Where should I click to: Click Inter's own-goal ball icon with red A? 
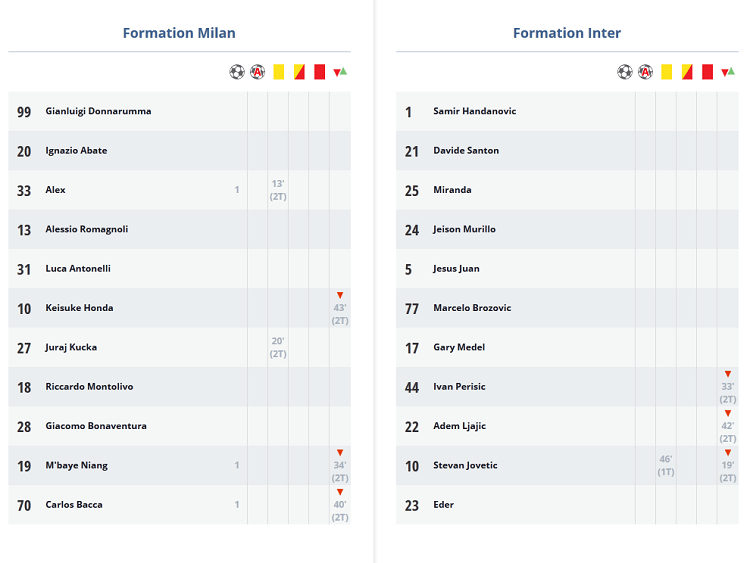click(646, 72)
